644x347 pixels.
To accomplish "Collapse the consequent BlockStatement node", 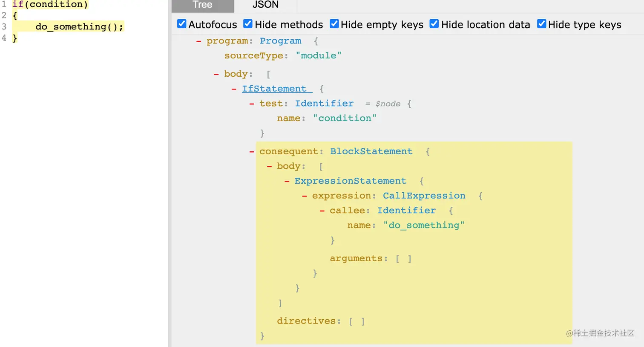I will [x=251, y=151].
